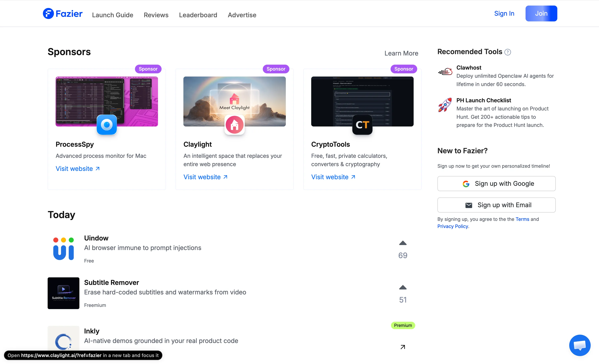Click the Fazier logo in the header

(x=63, y=14)
